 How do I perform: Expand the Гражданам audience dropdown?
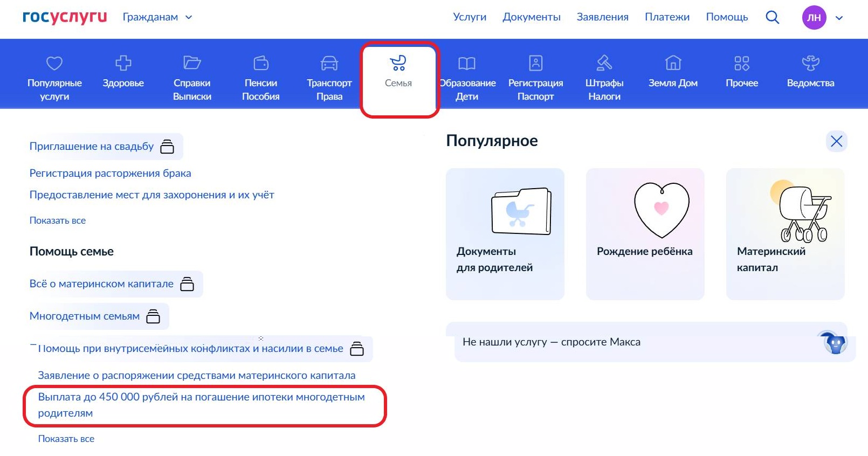[157, 17]
